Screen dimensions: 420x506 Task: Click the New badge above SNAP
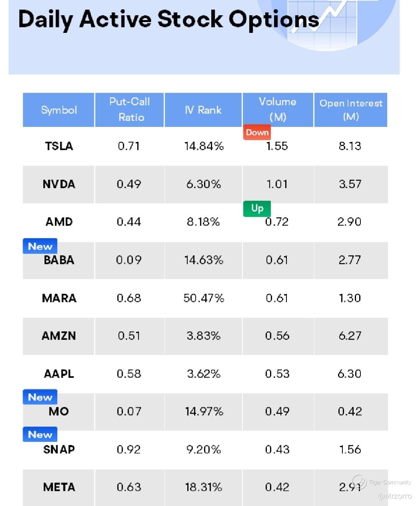click(40, 434)
